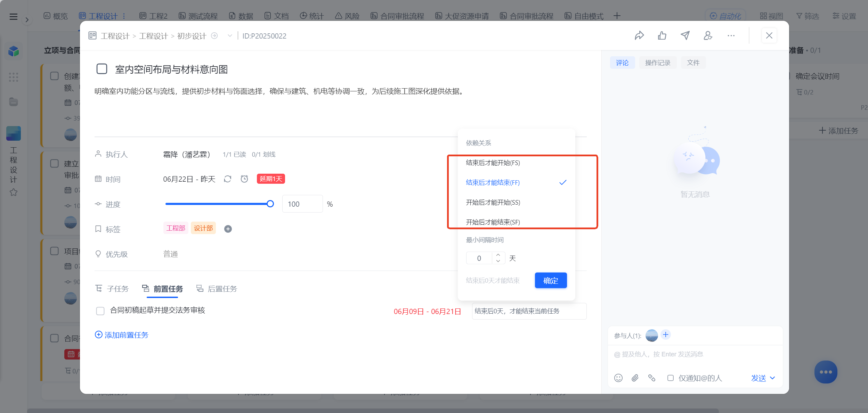Screen dimensions: 868x413
Task: Expand the sidebar with chevron arrow
Action: click(x=27, y=20)
